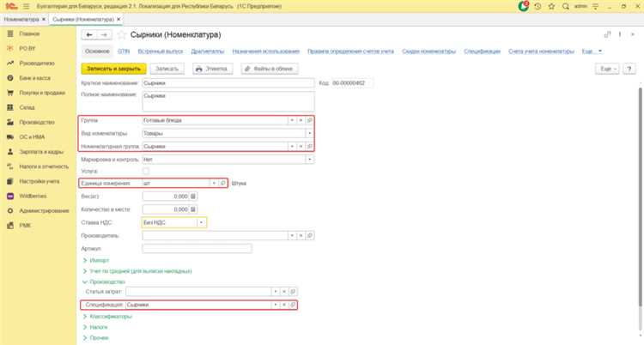This screenshot has width=644, height=345.
Task: Clear the Номенклатурная группа field with X icon
Action: pos(300,147)
